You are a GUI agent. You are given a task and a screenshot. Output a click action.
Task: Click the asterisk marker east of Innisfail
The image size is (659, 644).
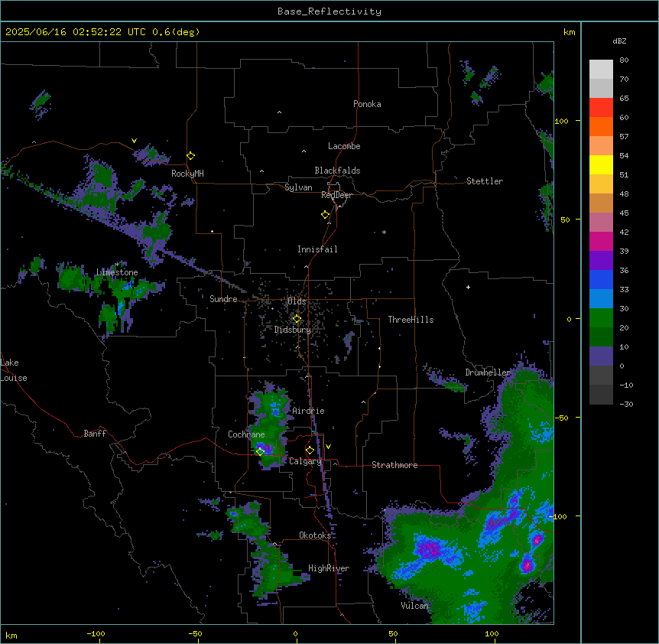tap(384, 232)
